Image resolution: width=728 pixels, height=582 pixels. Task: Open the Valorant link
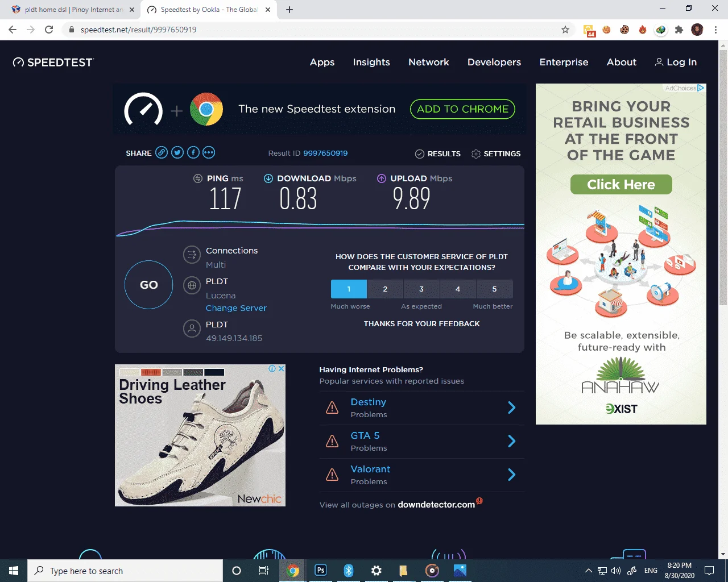click(x=370, y=469)
